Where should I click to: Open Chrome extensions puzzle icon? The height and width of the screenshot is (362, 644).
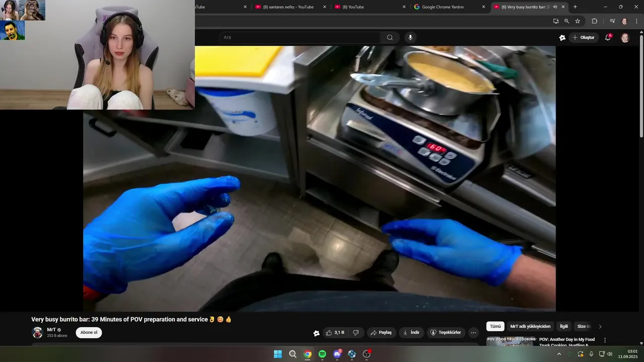point(594,21)
